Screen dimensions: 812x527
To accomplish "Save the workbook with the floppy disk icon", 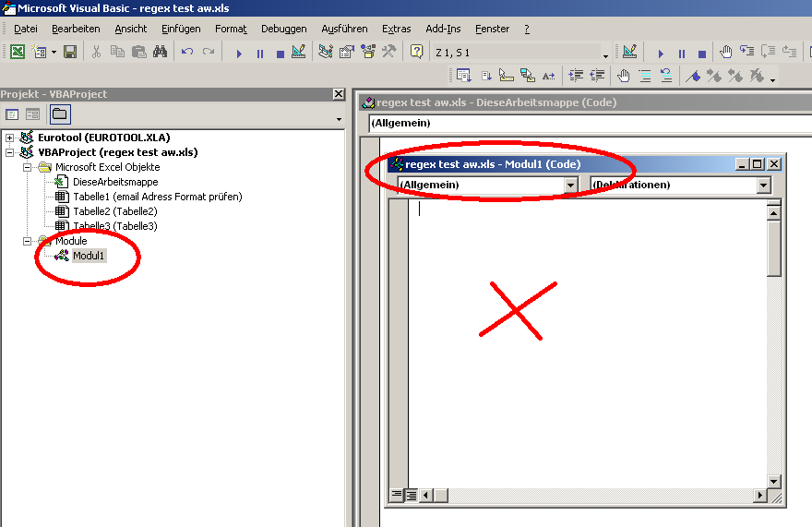I will [x=70, y=52].
